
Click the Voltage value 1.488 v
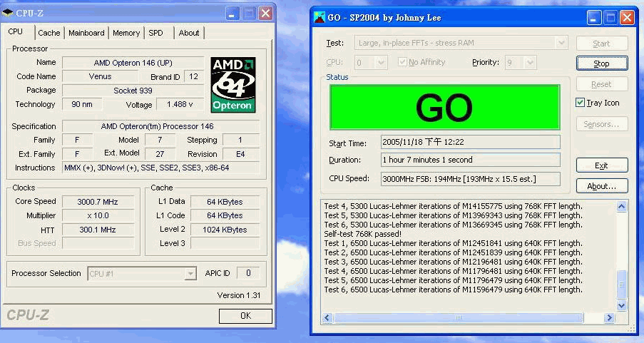point(180,104)
